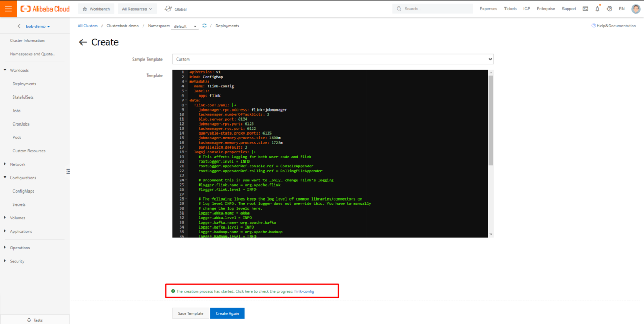Open the Tasks panel at bottom
This screenshot has width=644, height=324.
tap(35, 320)
